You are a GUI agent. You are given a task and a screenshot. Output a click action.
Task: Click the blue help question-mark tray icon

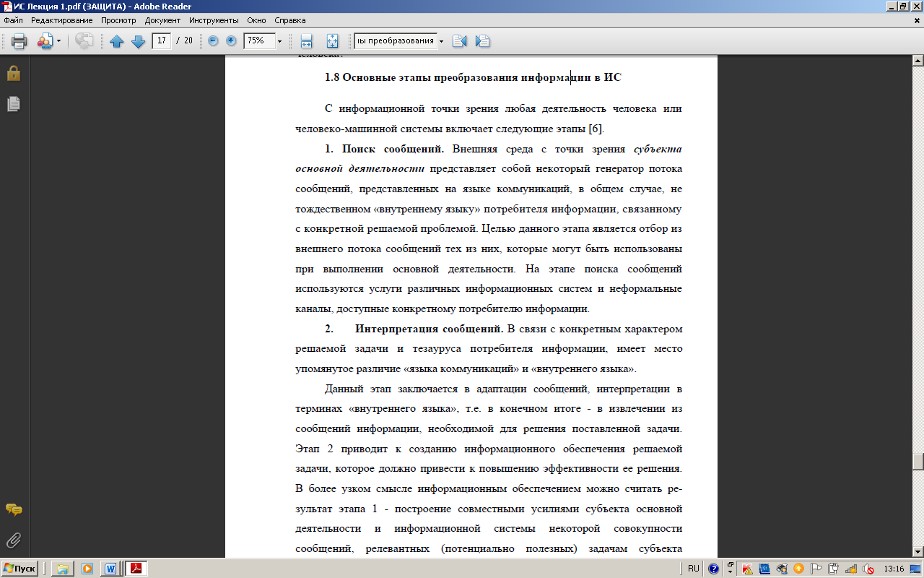coord(713,569)
